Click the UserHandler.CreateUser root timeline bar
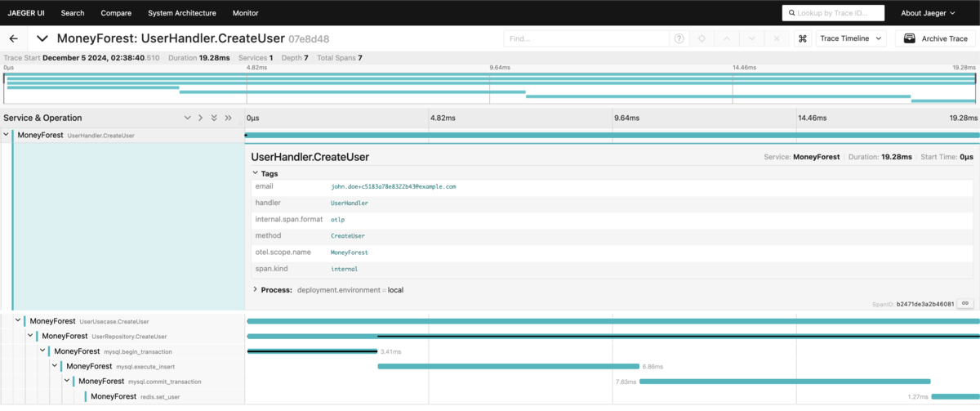The image size is (980, 411). (612, 135)
